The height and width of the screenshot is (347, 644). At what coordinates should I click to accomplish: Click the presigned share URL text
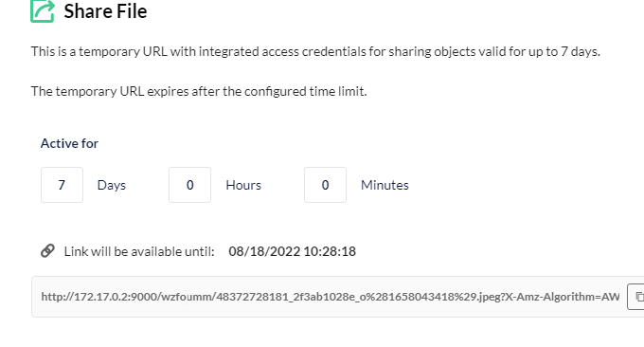tap(331, 297)
